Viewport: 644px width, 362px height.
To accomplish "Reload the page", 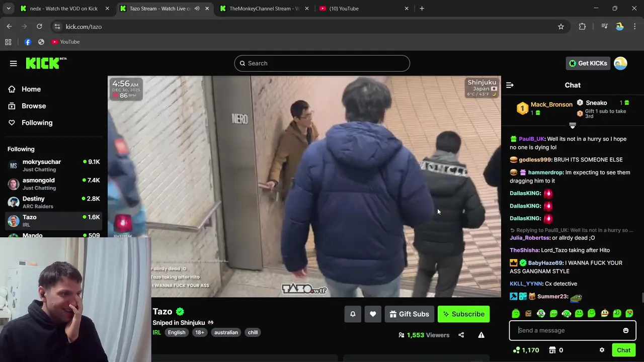I will pyautogui.click(x=39, y=27).
